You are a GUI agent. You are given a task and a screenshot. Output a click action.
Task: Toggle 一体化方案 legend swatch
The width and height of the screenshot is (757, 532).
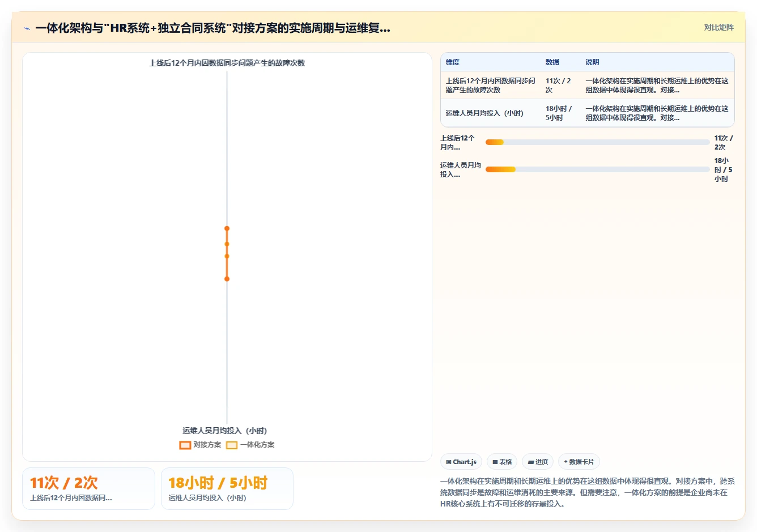click(231, 445)
